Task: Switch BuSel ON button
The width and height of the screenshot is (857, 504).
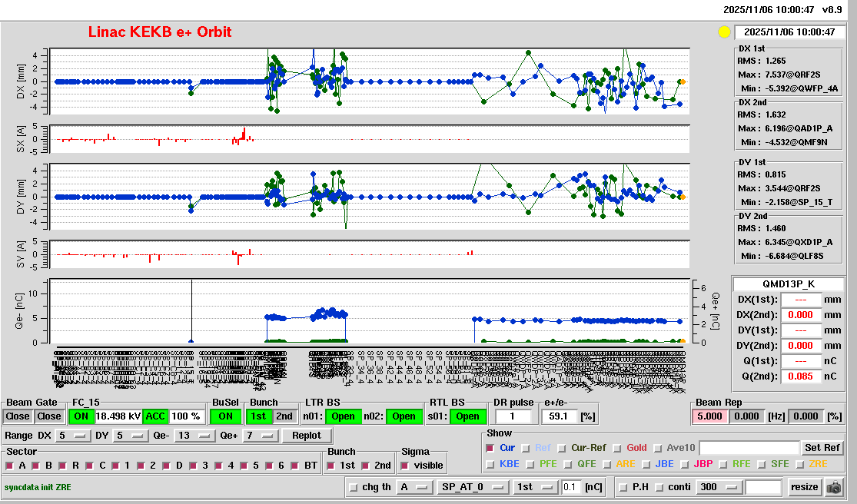Action: click(224, 416)
